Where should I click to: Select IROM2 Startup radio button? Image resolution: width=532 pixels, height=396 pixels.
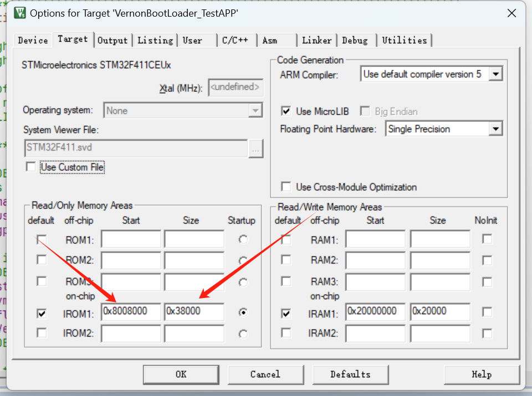tap(243, 334)
